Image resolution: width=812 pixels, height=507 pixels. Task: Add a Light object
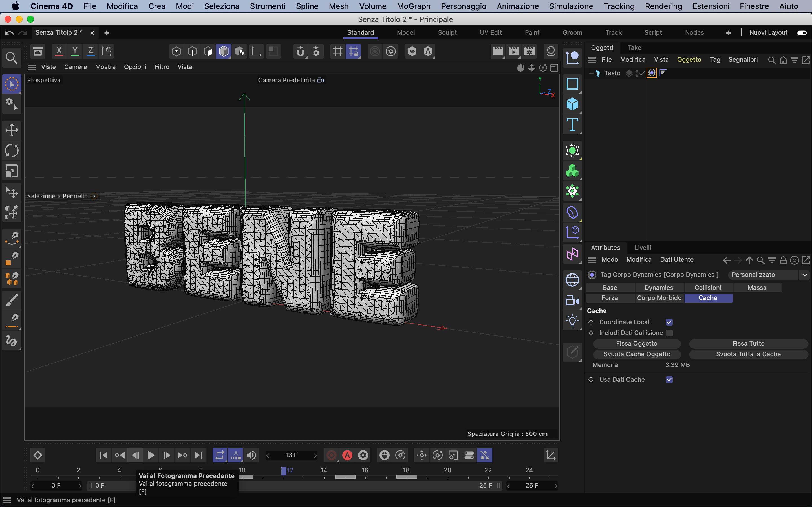point(572,321)
